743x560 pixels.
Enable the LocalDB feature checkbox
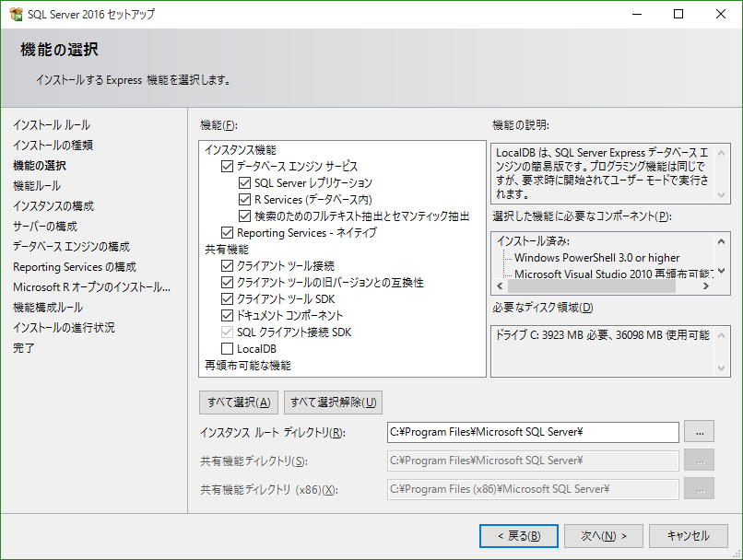point(228,349)
